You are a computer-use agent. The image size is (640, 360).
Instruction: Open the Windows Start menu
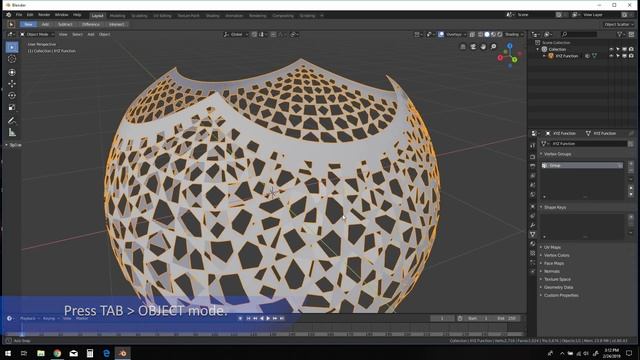pos(8,353)
